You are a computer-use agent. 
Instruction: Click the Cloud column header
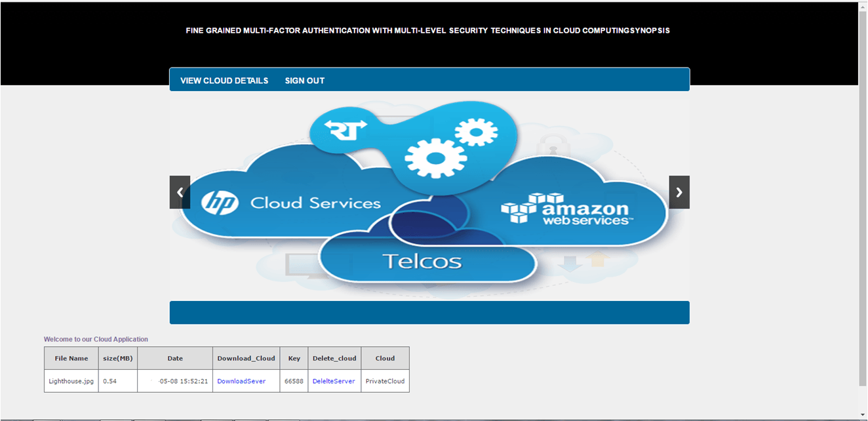tap(385, 358)
